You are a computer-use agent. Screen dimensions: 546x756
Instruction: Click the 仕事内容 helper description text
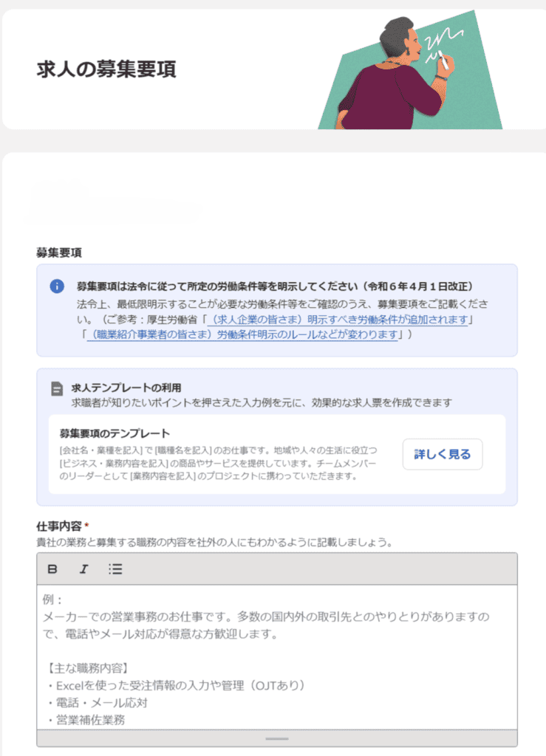click(215, 543)
